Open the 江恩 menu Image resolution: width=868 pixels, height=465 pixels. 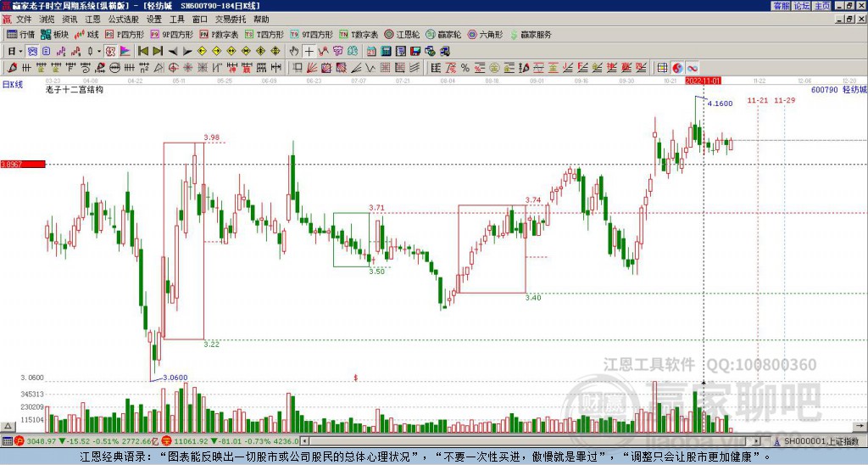click(x=92, y=20)
